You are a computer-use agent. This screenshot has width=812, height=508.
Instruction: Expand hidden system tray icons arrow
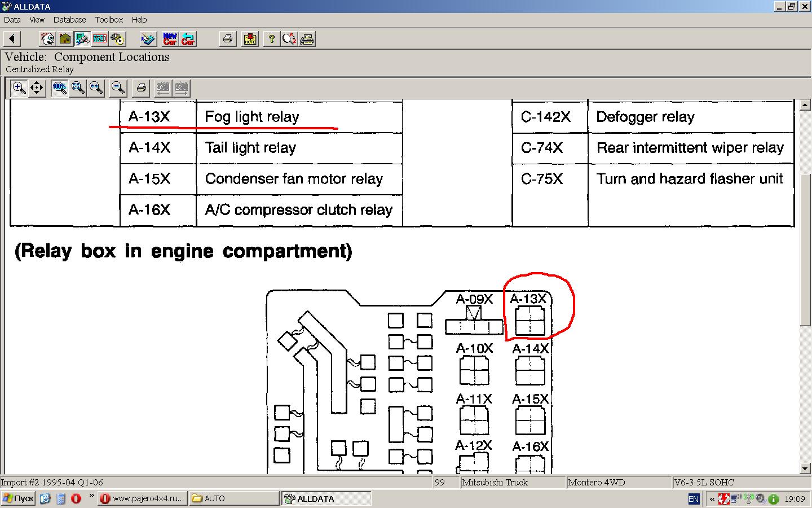click(712, 499)
